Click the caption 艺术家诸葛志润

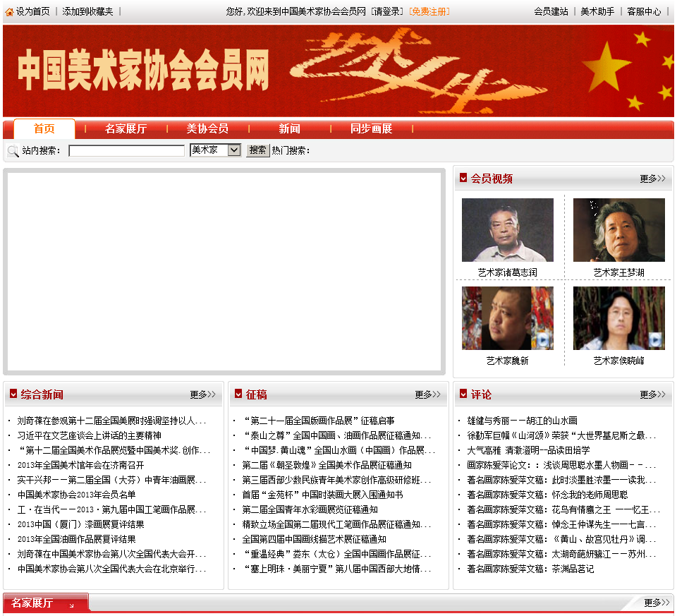(x=507, y=272)
